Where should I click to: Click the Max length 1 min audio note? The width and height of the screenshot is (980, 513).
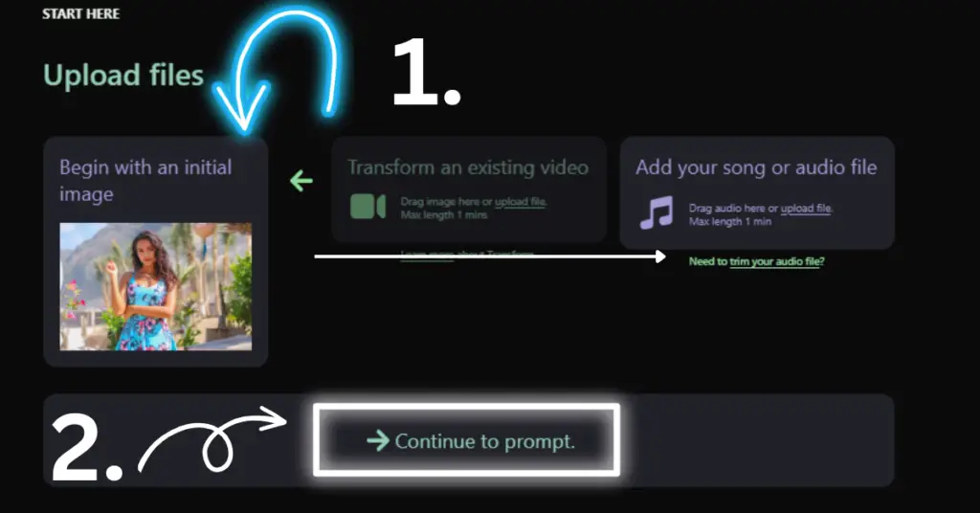(x=730, y=221)
